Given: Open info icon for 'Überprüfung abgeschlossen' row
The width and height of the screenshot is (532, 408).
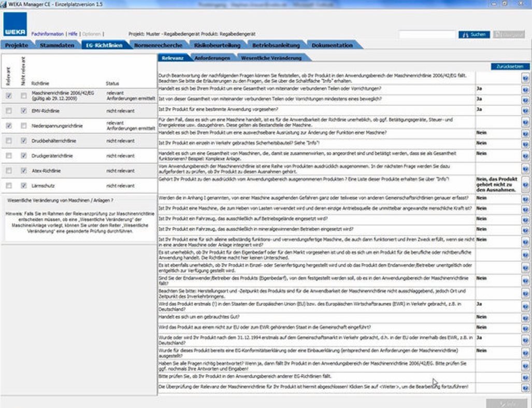Looking at the screenshot, I should [x=526, y=388].
